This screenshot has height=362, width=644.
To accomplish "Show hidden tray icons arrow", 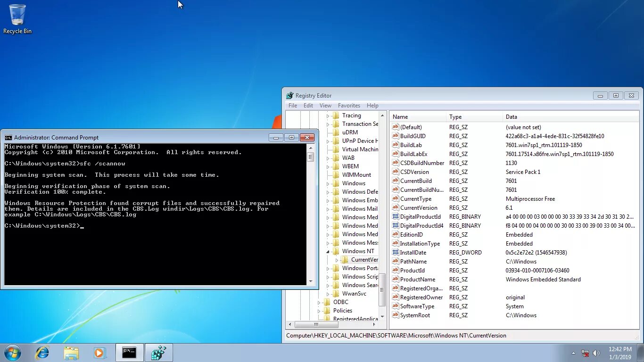I will click(573, 353).
